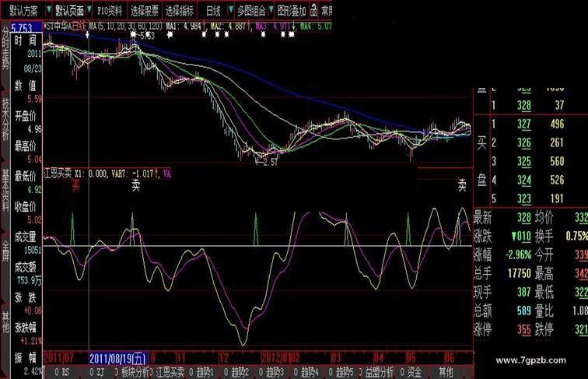The image size is (588, 379).
Task: Click the rightmost 卖 sell signal marker
Action: (x=462, y=185)
